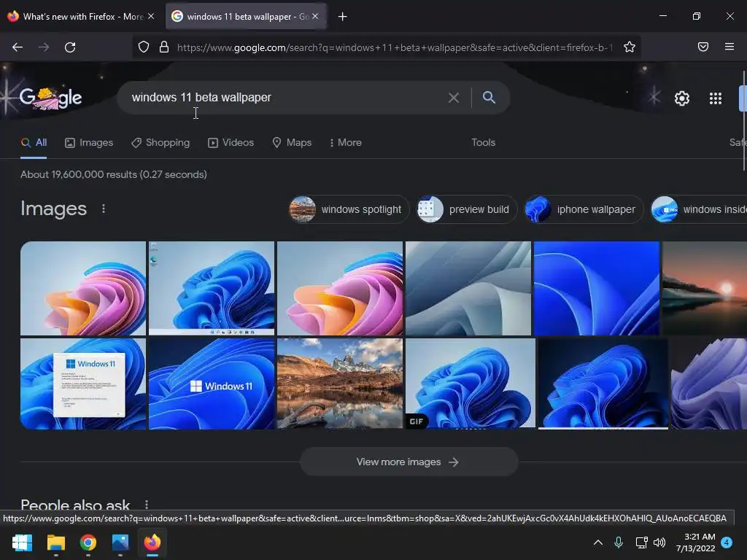
Task: Switch to Shopping search tab
Action: [x=160, y=142]
